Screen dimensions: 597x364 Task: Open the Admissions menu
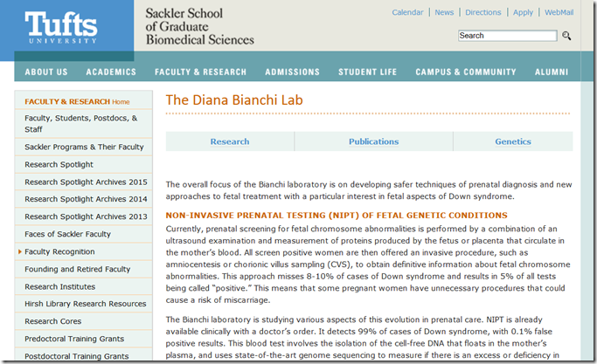pos(292,72)
